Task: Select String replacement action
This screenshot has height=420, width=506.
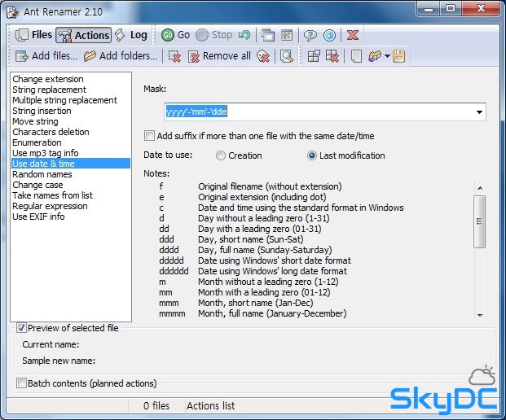Action: [71, 90]
